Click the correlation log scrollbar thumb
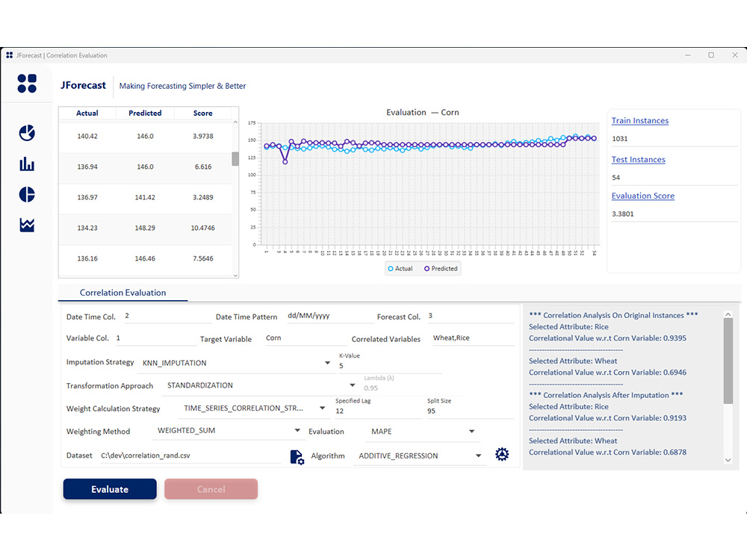 [728, 361]
